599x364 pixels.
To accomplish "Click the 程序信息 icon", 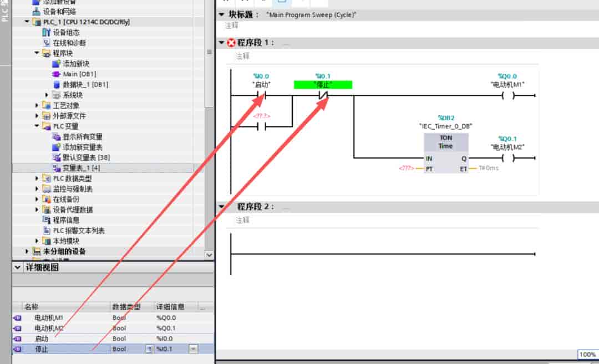I will coord(46,220).
